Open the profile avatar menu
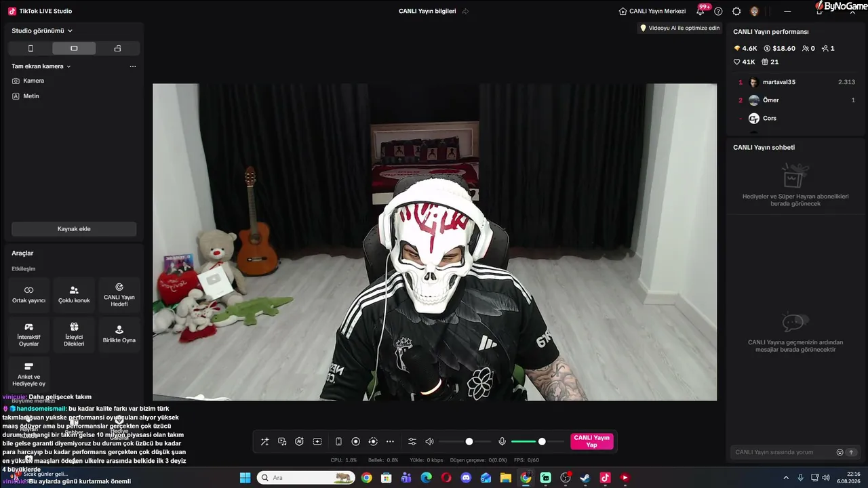This screenshot has width=868, height=488. coord(754,11)
